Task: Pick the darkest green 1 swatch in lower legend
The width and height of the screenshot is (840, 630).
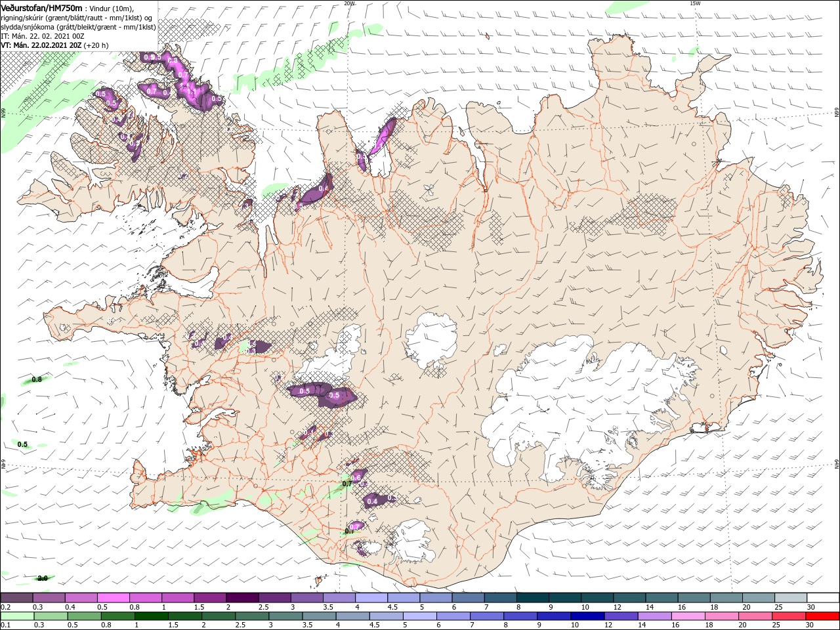Action: coord(151,616)
